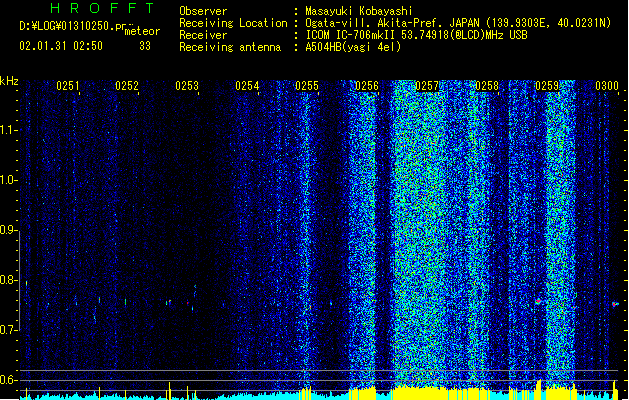Select antenna text A504HB(yagi 4el)

click(353, 47)
